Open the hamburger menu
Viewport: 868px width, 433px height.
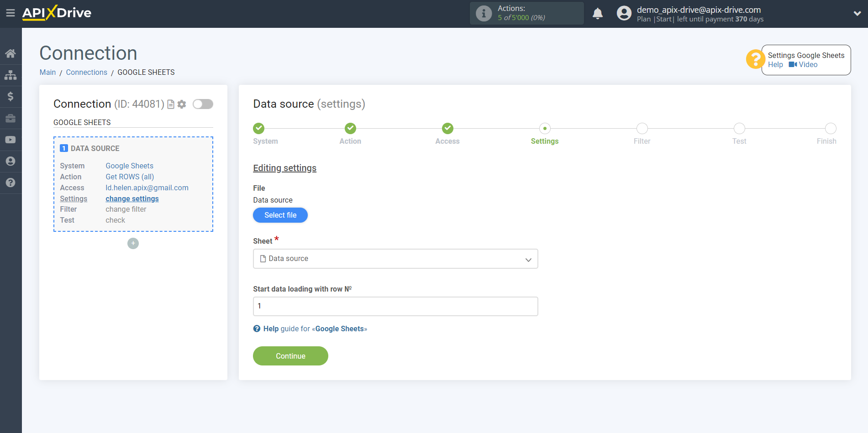click(x=10, y=13)
